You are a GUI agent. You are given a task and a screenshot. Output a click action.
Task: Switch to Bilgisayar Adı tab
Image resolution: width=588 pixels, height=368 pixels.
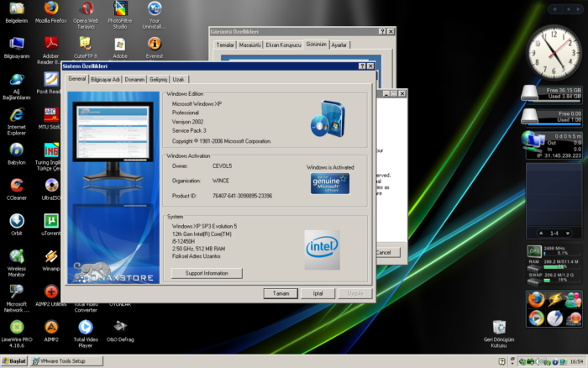105,80
